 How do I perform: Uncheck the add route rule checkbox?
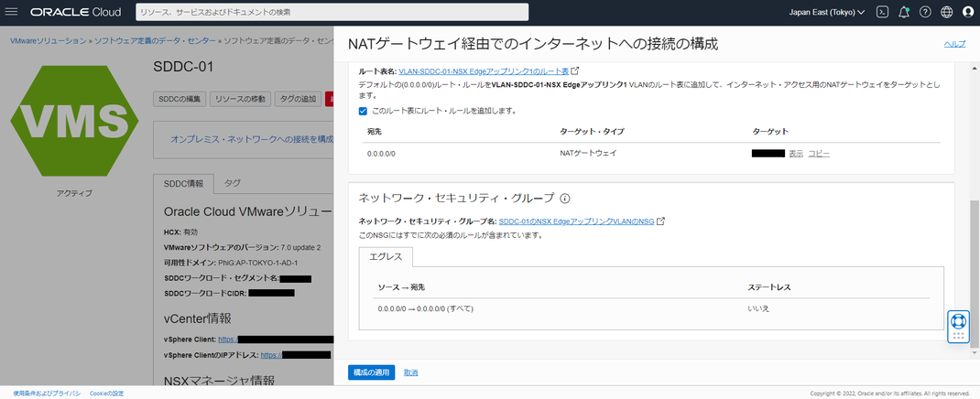click(363, 111)
